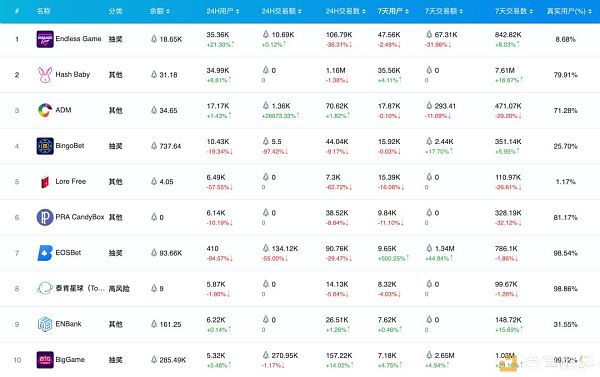Click 抽奖 category in Endless Game row
The width and height of the screenshot is (600, 377).
(116, 39)
